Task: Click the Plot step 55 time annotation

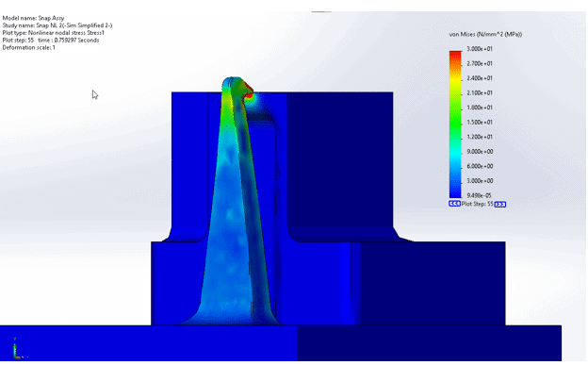Action: 51,41
